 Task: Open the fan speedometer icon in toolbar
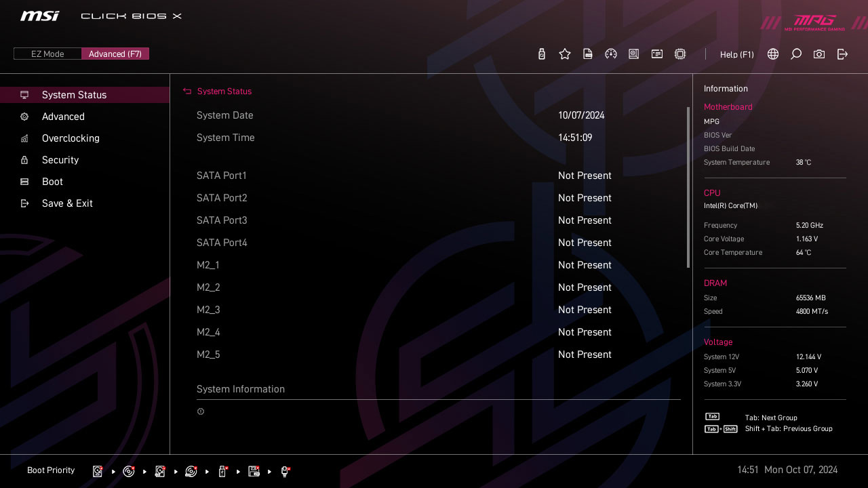coord(611,54)
